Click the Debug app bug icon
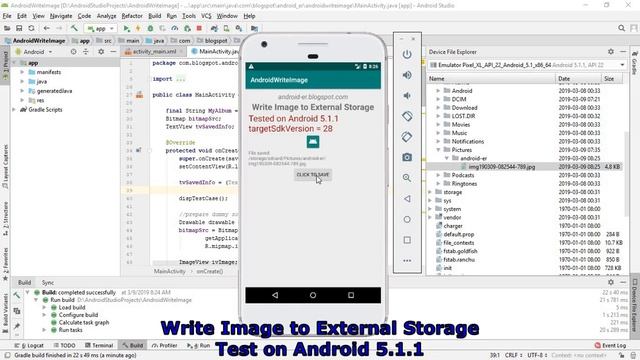This screenshot has height=360, width=640. tap(150, 28)
